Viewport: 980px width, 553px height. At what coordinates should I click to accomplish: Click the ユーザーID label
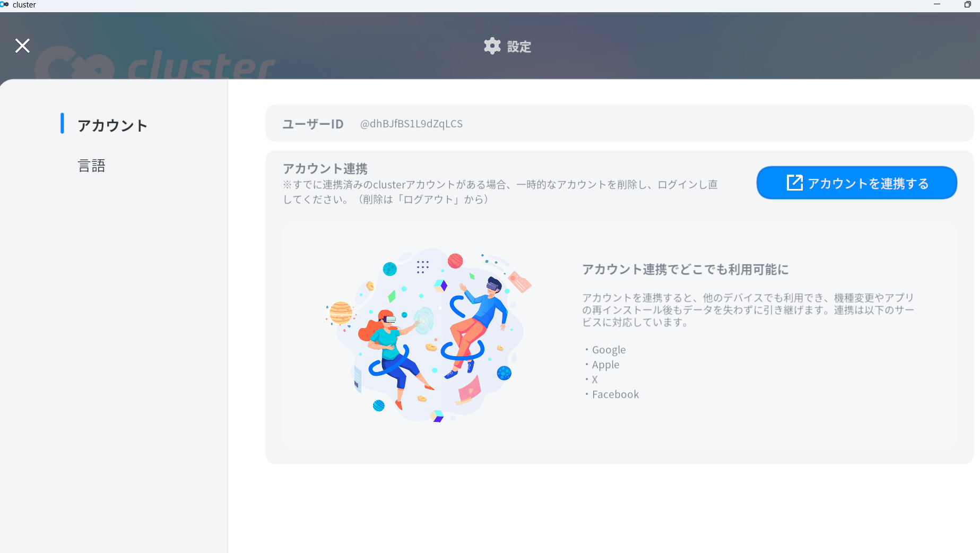point(313,124)
